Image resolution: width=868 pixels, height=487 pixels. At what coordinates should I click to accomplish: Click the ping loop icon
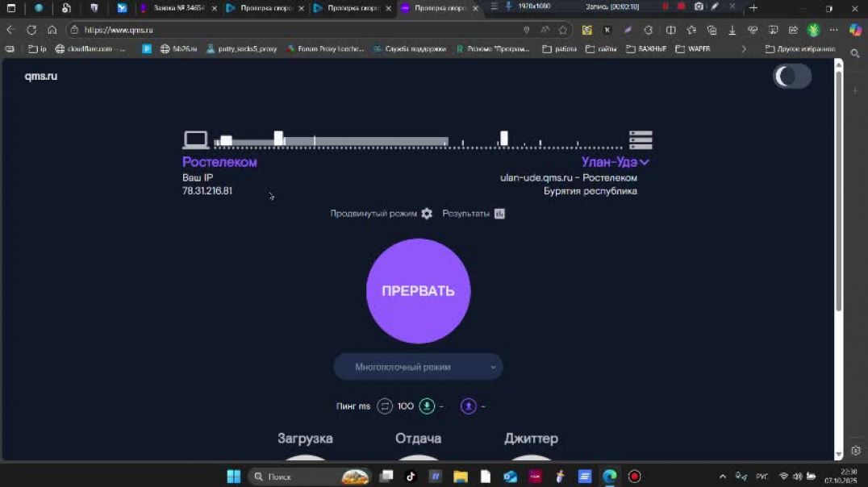point(385,406)
